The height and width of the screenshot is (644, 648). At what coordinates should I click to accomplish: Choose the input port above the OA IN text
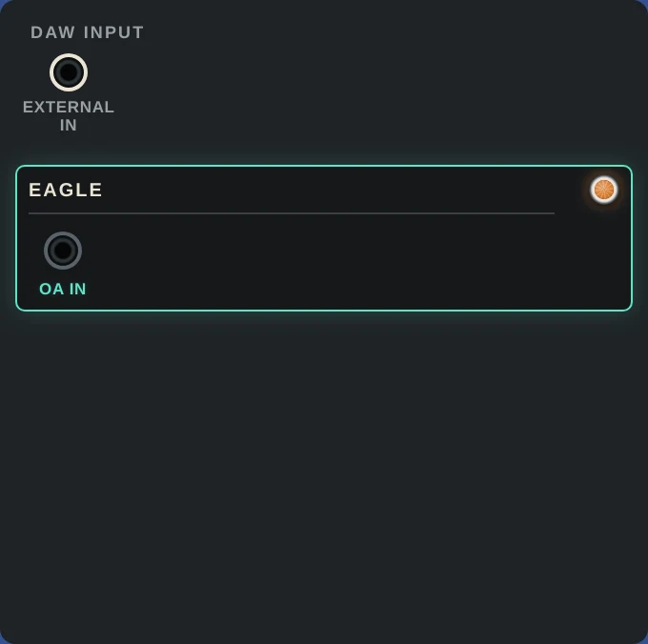63,251
